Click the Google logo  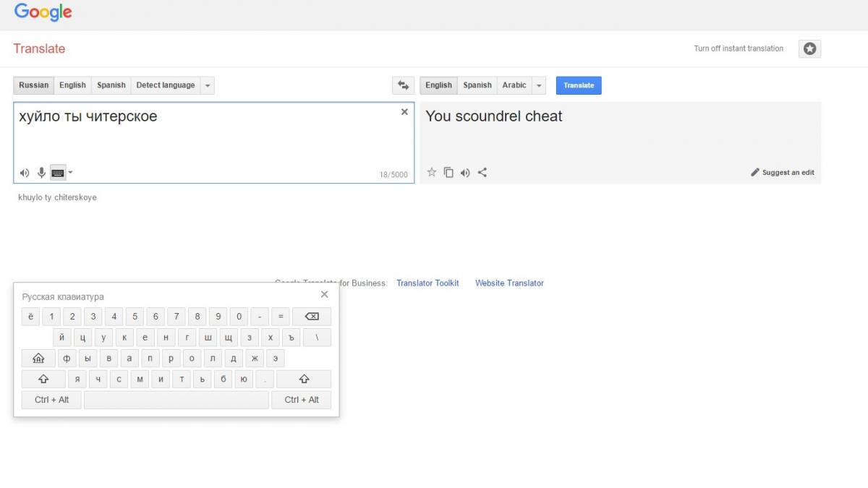click(x=43, y=12)
